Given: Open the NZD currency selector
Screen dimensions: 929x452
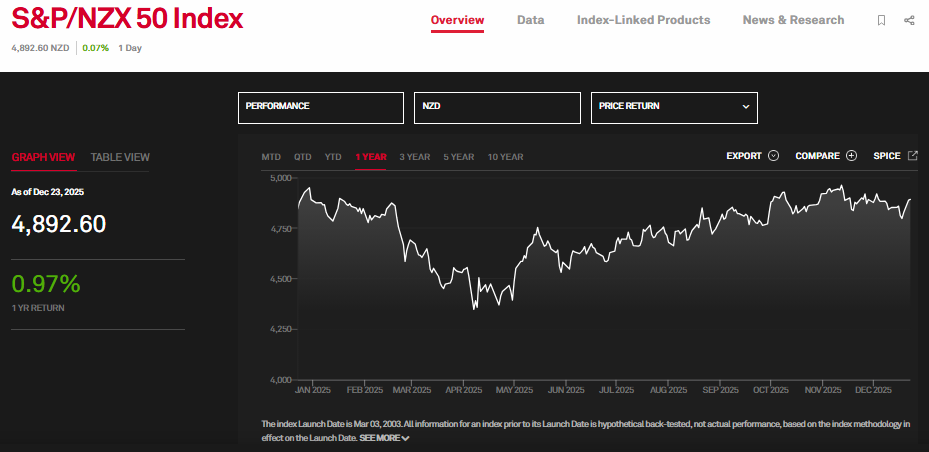Looking at the screenshot, I should (x=497, y=108).
